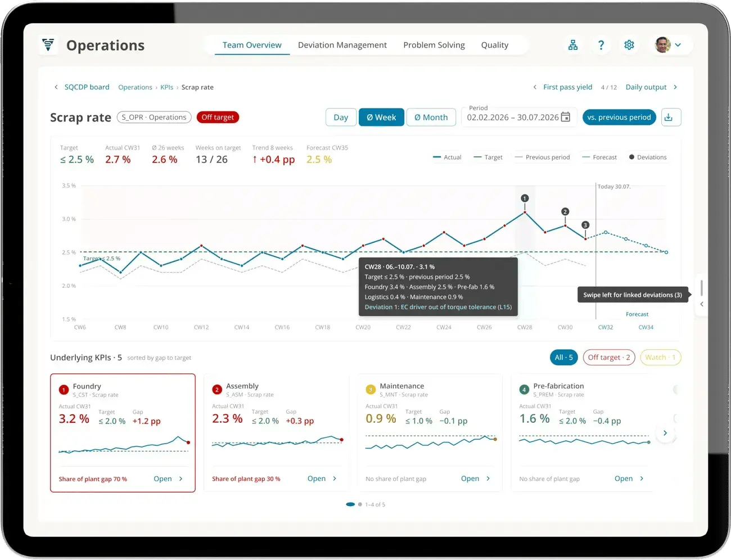731x560 pixels.
Task: Click the Operations app logo icon
Action: pos(48,45)
